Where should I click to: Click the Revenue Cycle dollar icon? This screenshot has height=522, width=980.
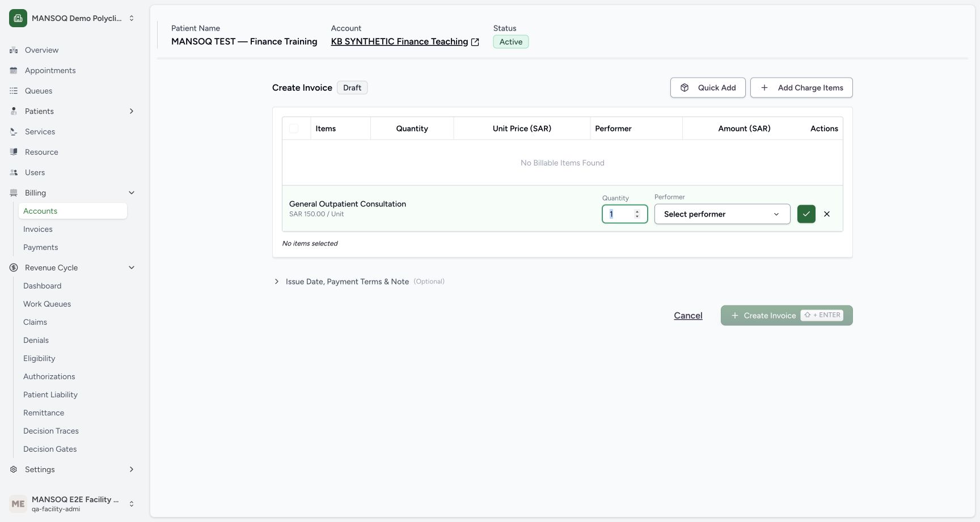click(14, 268)
